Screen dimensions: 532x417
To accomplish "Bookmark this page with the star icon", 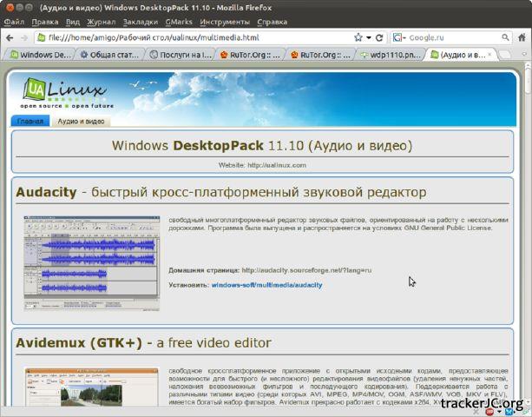I will coord(358,38).
